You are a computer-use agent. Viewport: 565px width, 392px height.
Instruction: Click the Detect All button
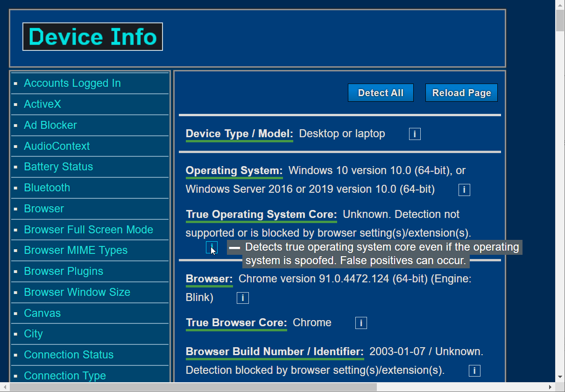click(381, 93)
